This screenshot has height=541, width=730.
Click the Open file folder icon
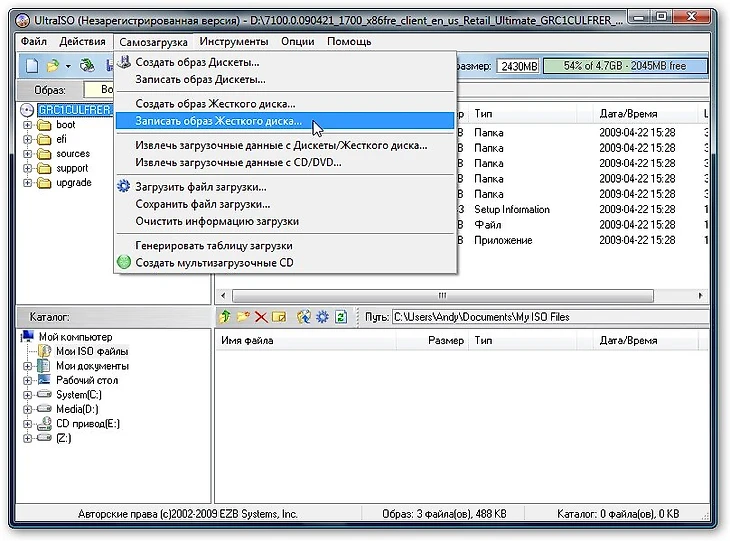pyautogui.click(x=51, y=66)
